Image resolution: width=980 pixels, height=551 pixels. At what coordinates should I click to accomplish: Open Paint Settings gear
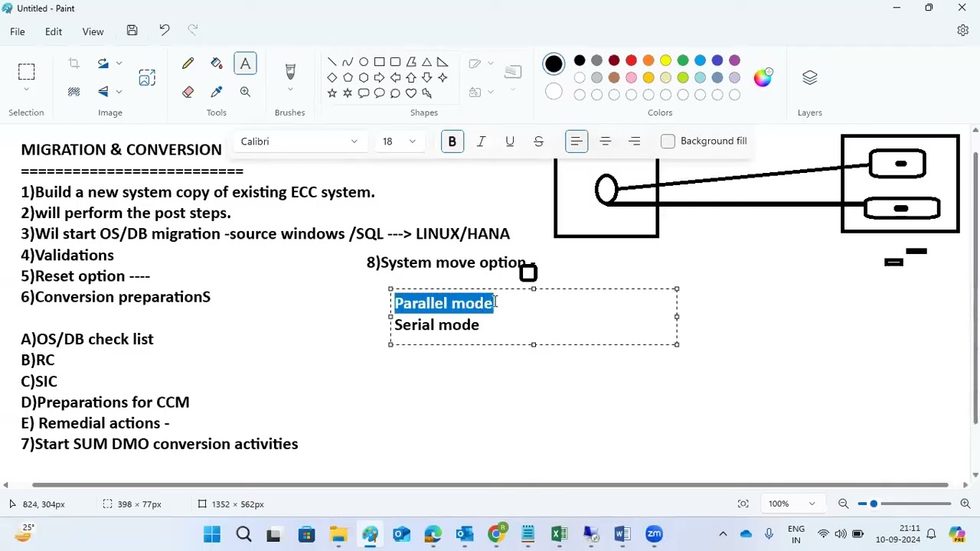coord(963,31)
